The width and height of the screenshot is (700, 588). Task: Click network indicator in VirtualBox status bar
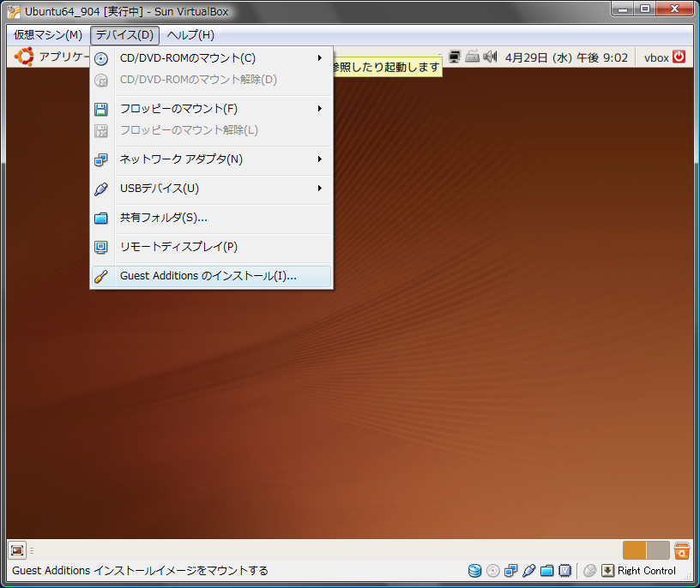[x=510, y=571]
